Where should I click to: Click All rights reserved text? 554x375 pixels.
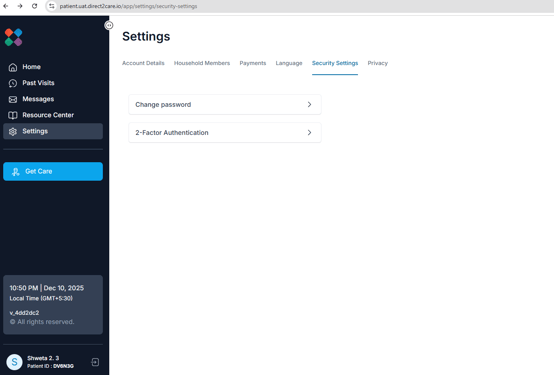point(42,322)
